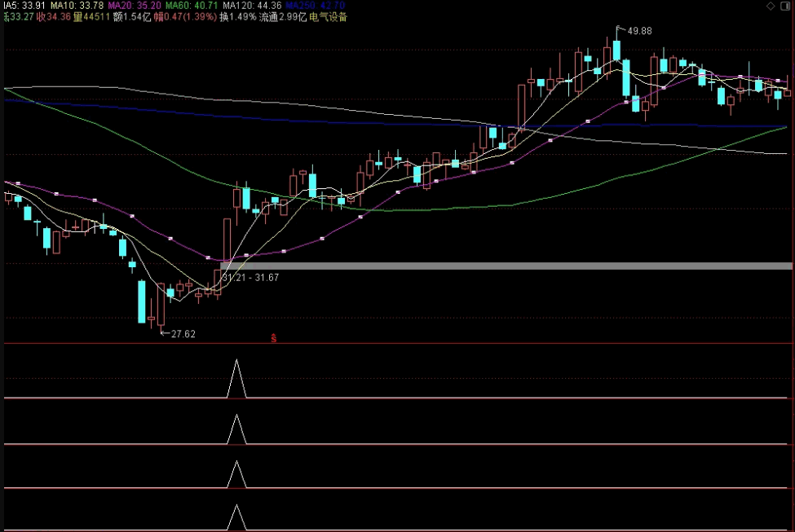Select the MA60: 40.71 indicator label
The image size is (795, 532).
point(192,6)
